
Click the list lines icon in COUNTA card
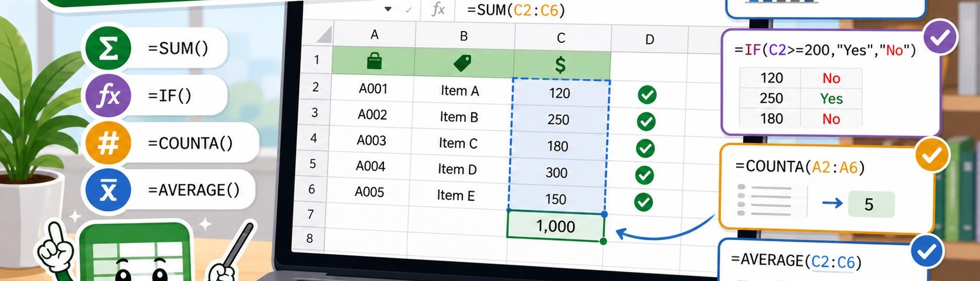point(765,200)
